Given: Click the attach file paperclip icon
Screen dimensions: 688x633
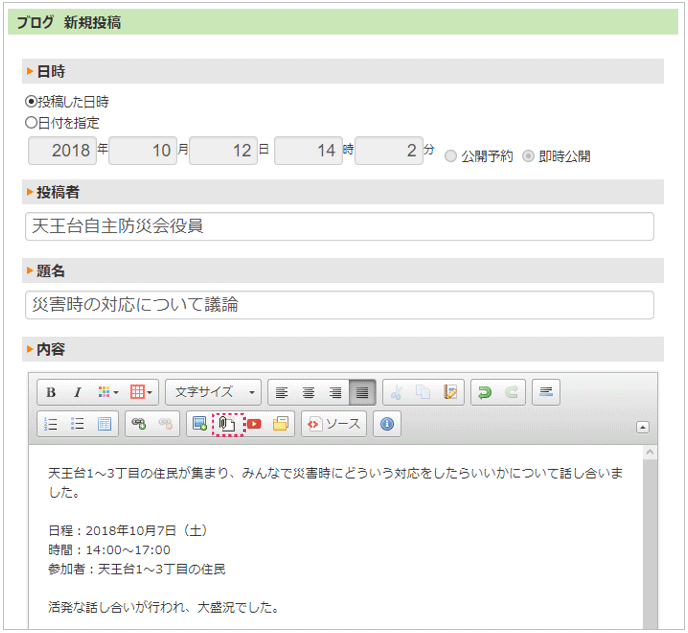Looking at the screenshot, I should click(x=227, y=424).
